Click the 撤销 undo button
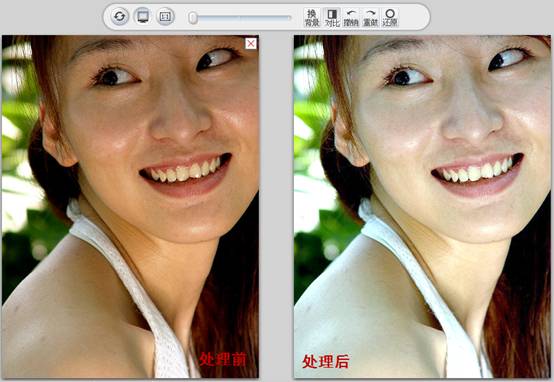 tap(351, 18)
